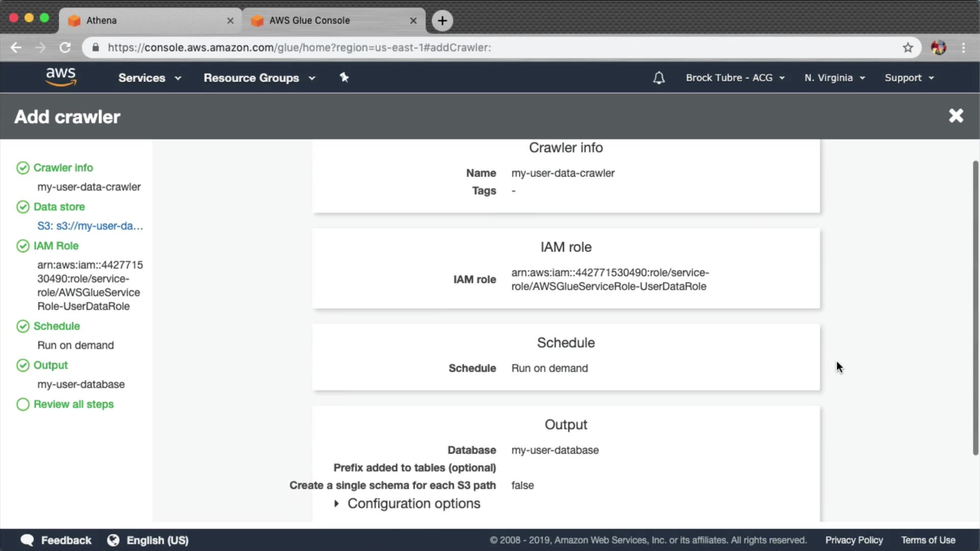Click the page vertical scrollbar
The width and height of the screenshot is (980, 551).
975,306
